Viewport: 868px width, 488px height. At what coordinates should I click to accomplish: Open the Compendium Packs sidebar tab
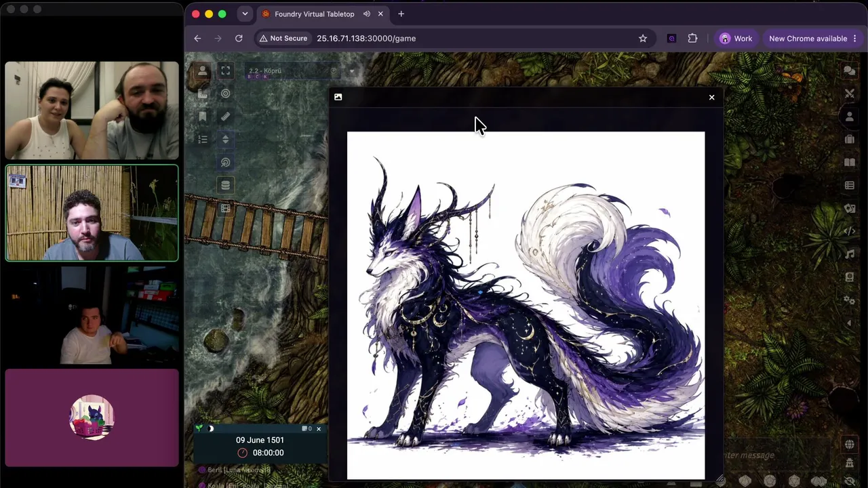(x=849, y=277)
